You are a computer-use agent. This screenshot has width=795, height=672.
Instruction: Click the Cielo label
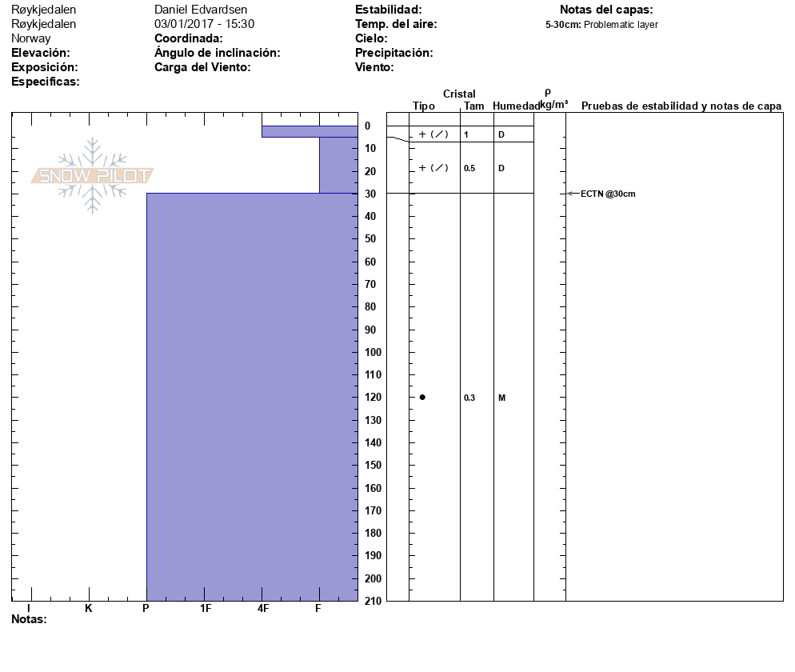coord(371,38)
